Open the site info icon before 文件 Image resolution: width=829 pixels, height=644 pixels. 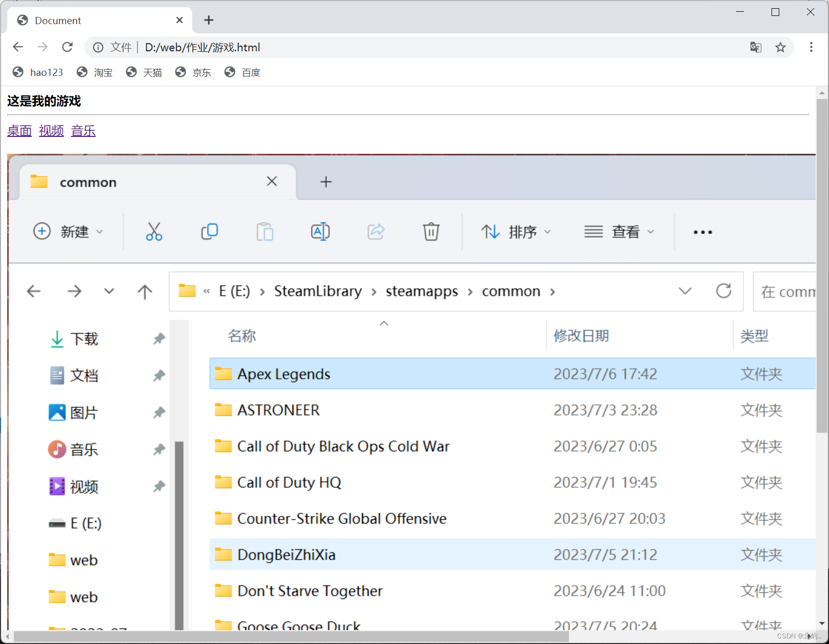click(98, 47)
